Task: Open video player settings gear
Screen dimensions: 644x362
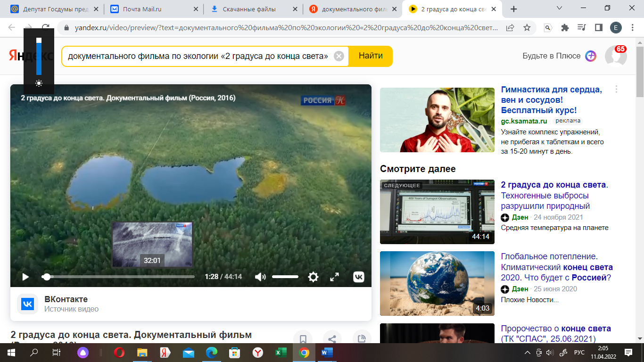Action: 313,277
